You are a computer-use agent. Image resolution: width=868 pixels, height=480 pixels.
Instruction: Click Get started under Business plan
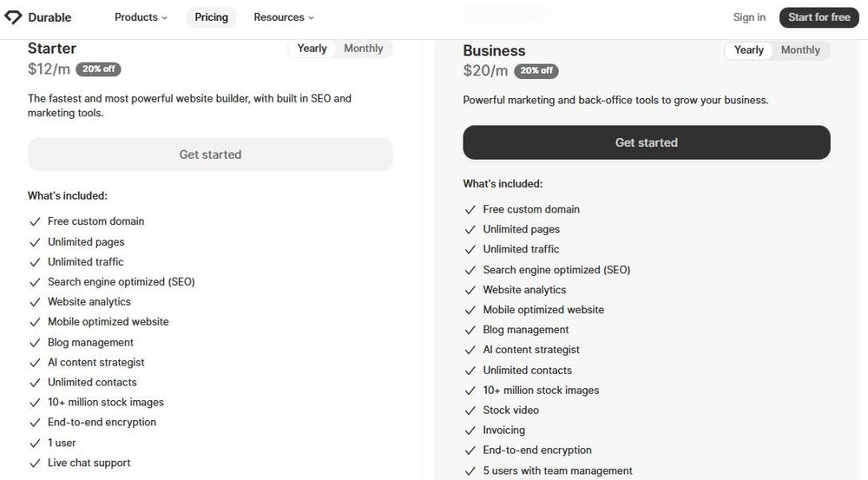(647, 142)
